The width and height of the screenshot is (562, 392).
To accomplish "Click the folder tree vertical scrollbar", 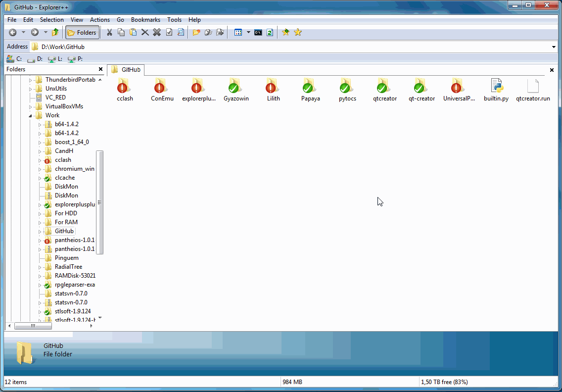I will [x=100, y=202].
